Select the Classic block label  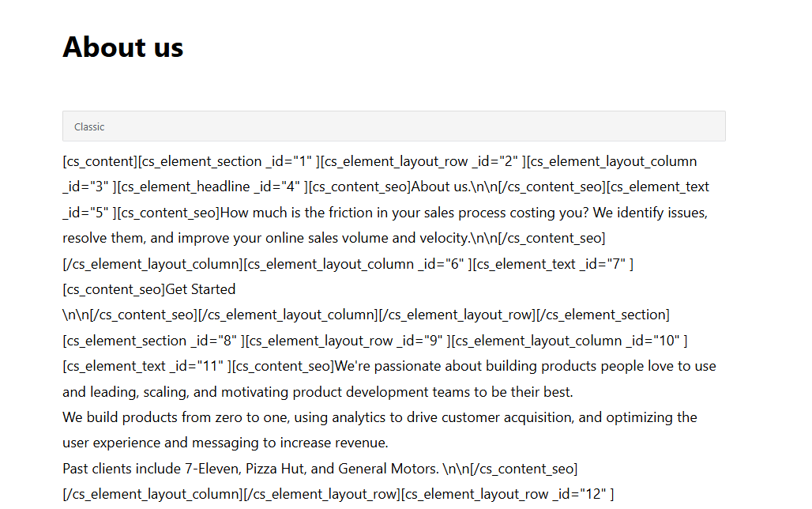[x=89, y=127]
